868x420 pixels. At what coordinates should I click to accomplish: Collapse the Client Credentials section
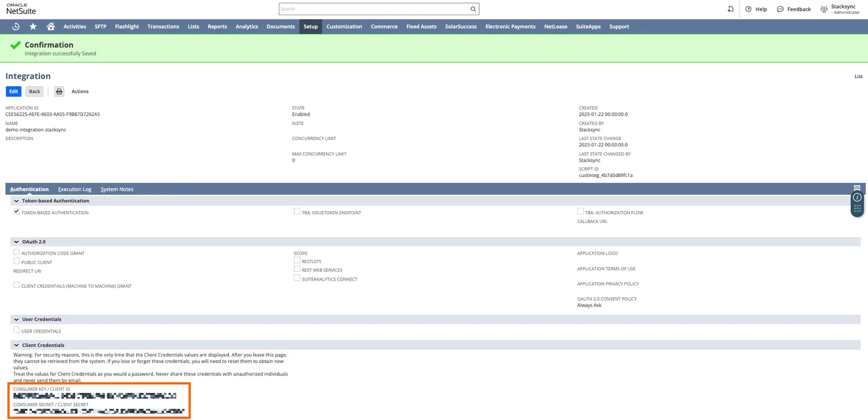tap(16, 345)
